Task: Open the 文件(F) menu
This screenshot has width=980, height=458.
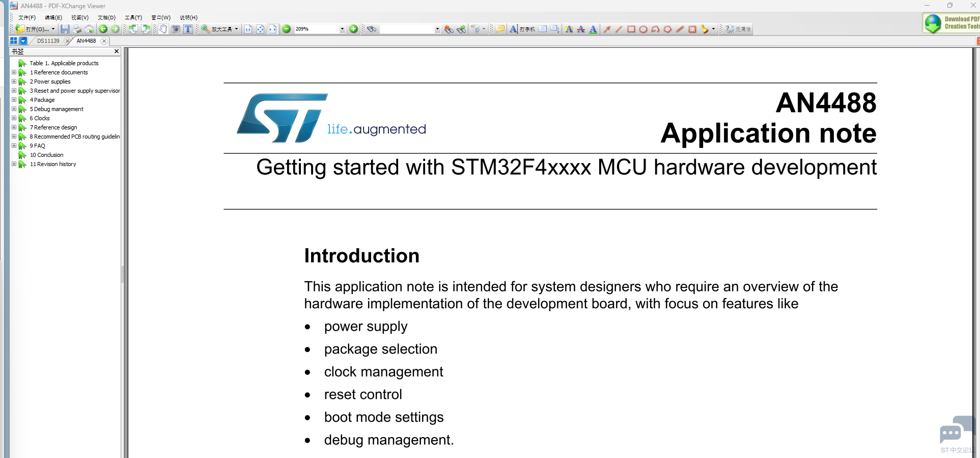Action: 27,17
